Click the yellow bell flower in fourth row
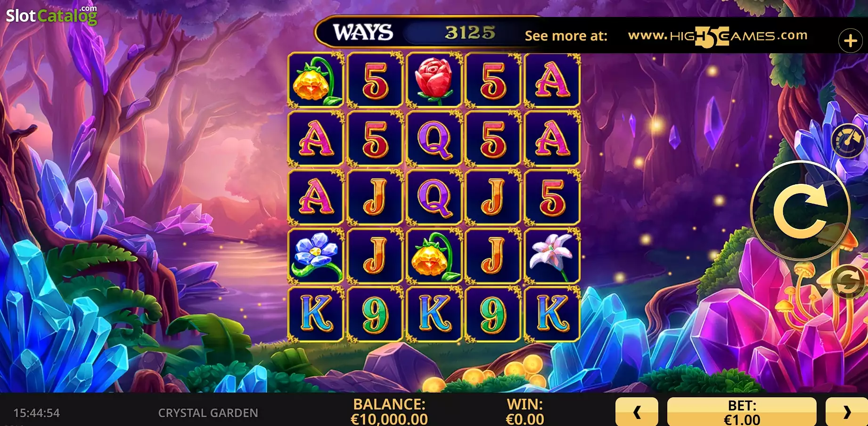The image size is (868, 426). pyautogui.click(x=434, y=256)
